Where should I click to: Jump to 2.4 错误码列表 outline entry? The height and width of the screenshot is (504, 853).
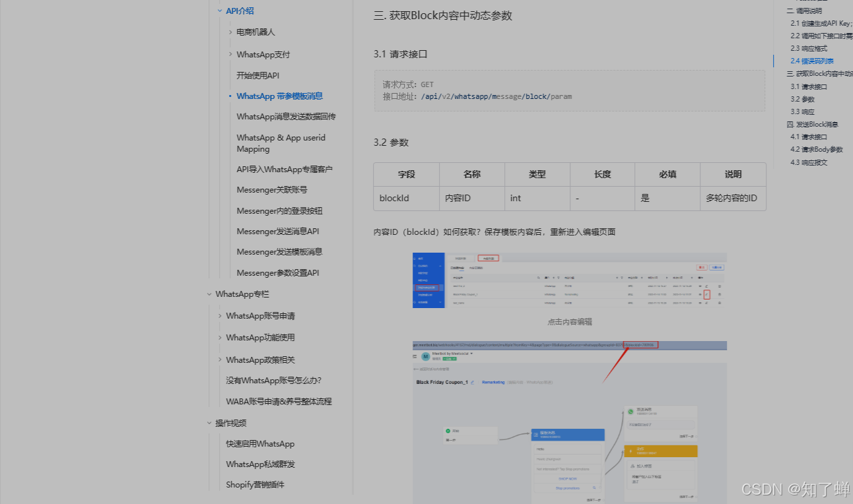click(812, 61)
